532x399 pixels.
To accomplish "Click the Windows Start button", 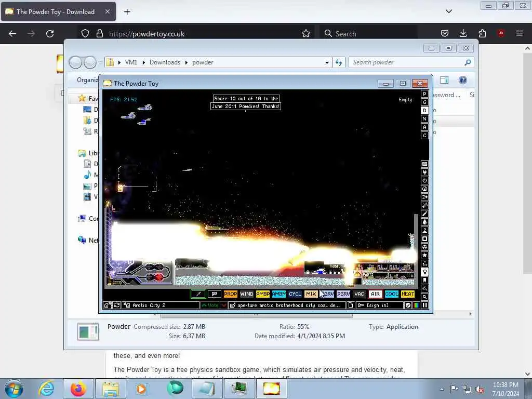I will (x=14, y=389).
